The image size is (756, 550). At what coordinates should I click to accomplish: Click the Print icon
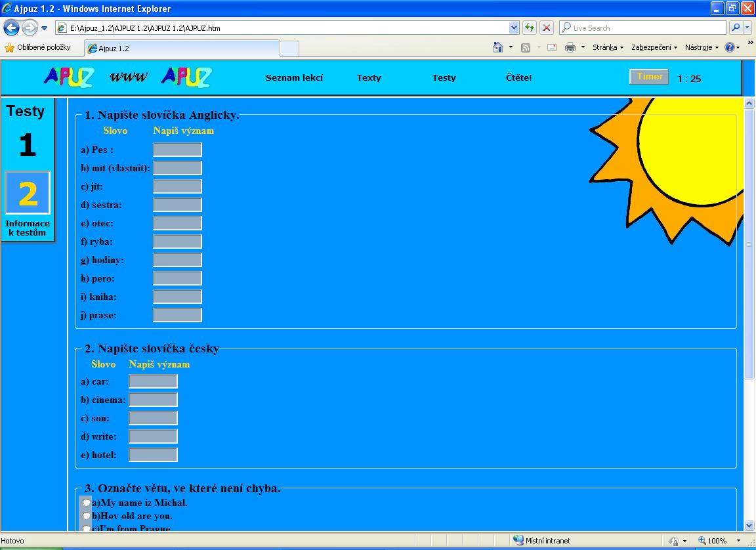[x=570, y=47]
